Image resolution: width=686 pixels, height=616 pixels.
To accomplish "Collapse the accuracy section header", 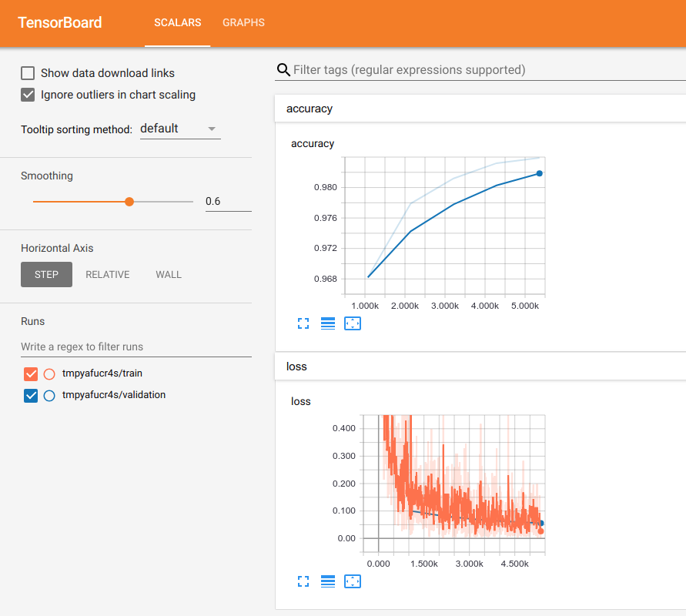I will pos(480,109).
